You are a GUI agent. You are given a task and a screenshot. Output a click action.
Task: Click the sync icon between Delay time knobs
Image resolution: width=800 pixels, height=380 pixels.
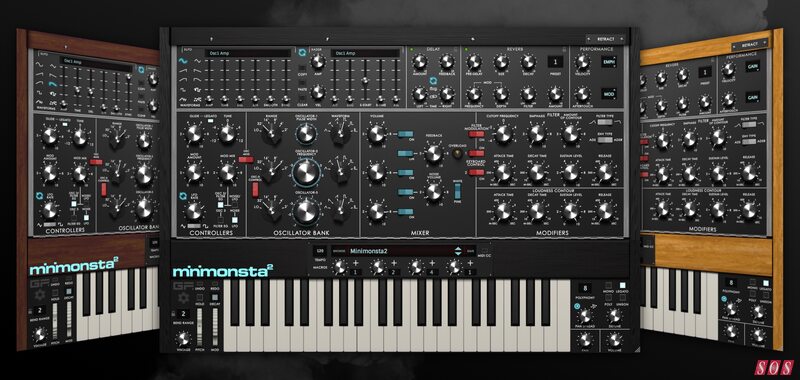433,81
